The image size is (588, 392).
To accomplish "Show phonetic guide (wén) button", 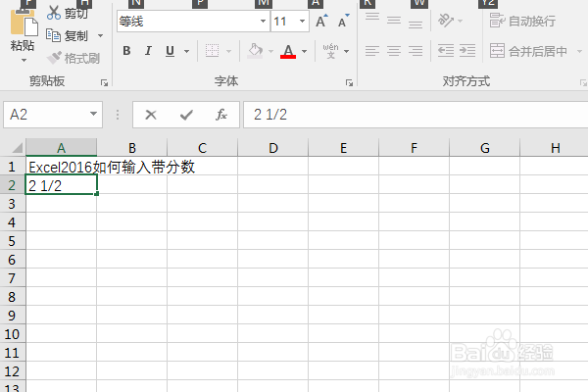I will tap(330, 51).
